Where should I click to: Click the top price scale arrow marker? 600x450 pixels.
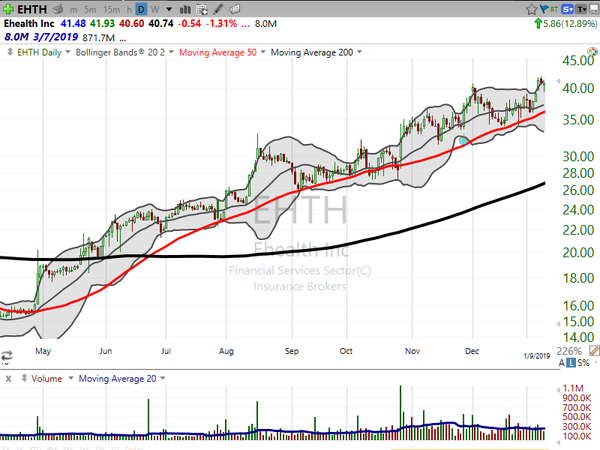[558, 81]
